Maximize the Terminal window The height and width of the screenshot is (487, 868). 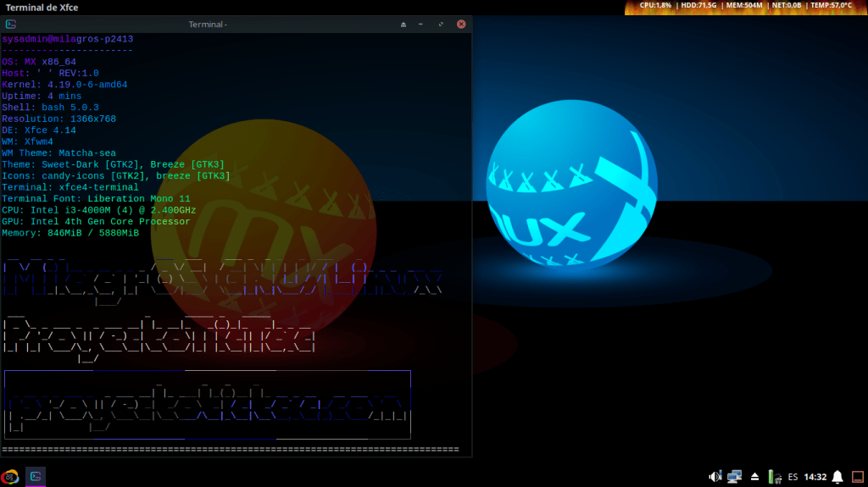coord(442,25)
